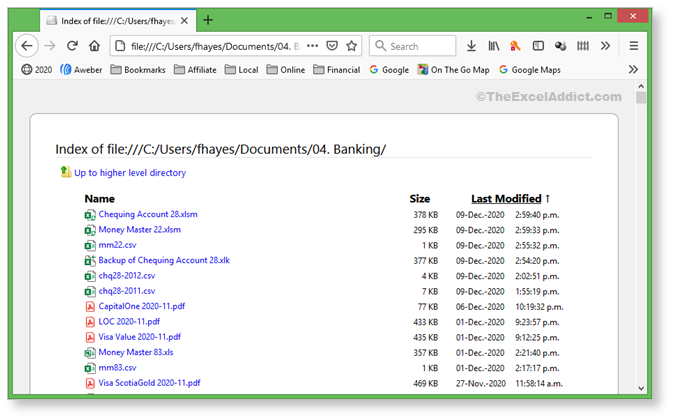Open the Aweber bookmark
The height and width of the screenshot is (420, 673).
pyautogui.click(x=81, y=69)
